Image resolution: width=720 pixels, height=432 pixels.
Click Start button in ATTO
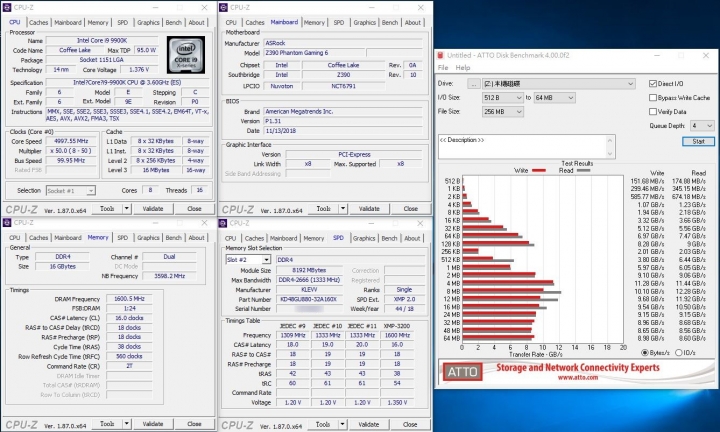click(x=698, y=141)
